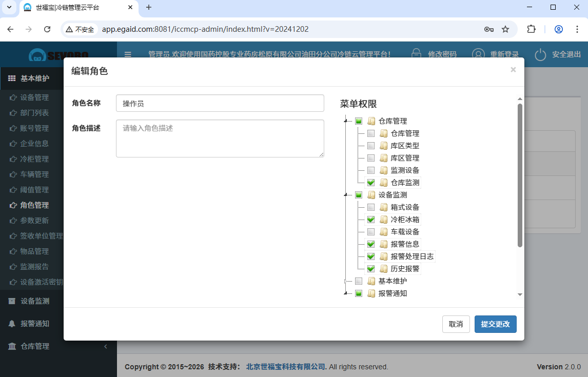The height and width of the screenshot is (377, 588).
Task: Open 设备监测 in the left sidebar
Action: (x=35, y=301)
